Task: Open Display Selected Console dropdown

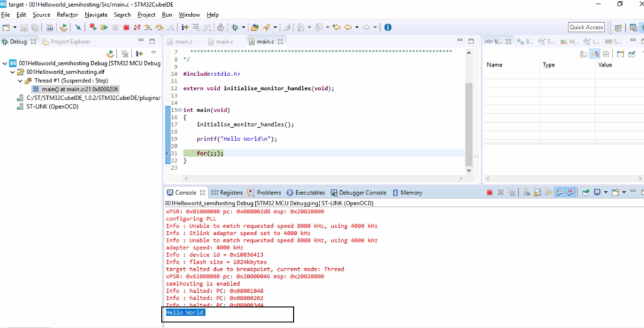Action: [606, 192]
